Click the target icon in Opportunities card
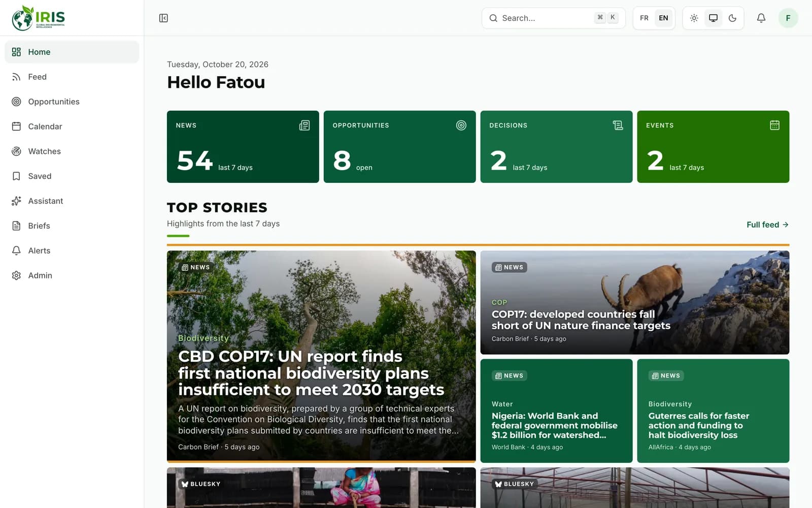 461,125
